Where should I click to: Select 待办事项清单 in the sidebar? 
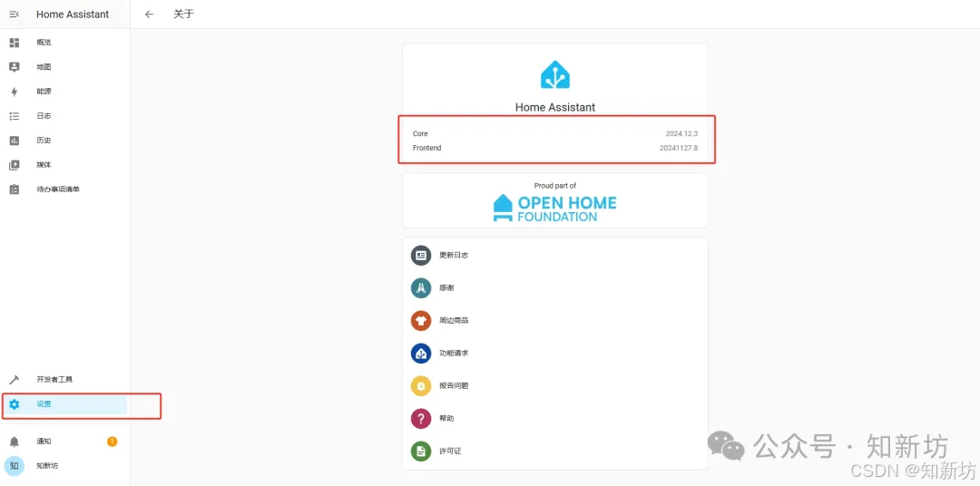point(65,190)
